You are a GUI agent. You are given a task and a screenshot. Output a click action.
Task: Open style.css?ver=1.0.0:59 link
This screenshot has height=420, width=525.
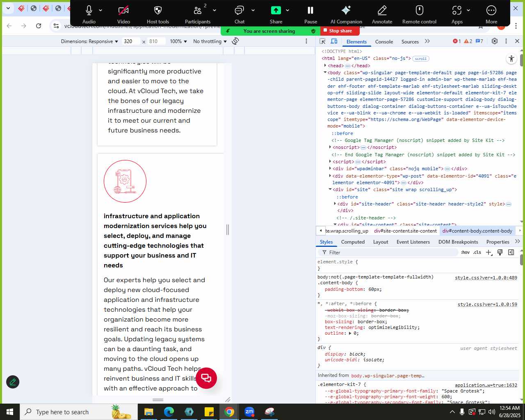pos(487,304)
